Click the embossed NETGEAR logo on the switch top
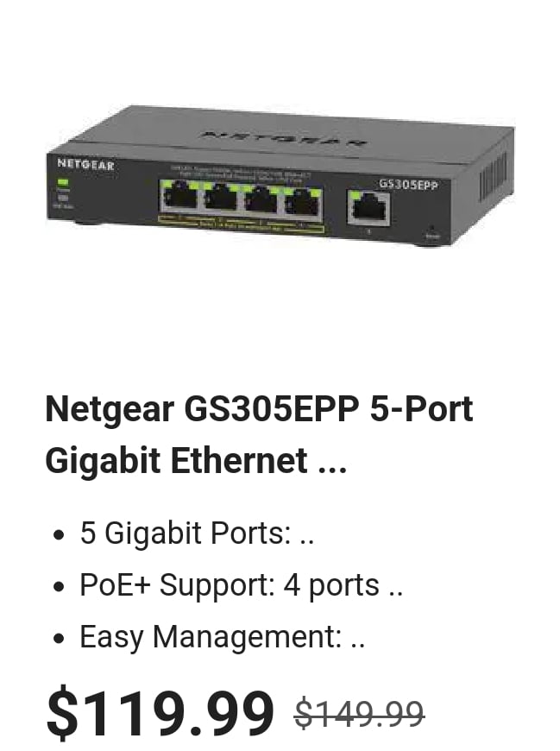Screen dimensions: 560x751 point(284,136)
